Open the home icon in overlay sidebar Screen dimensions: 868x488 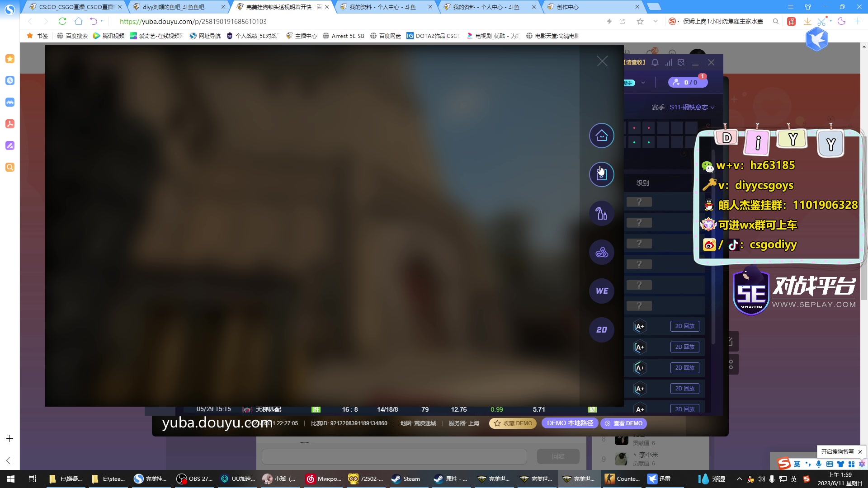(x=602, y=136)
